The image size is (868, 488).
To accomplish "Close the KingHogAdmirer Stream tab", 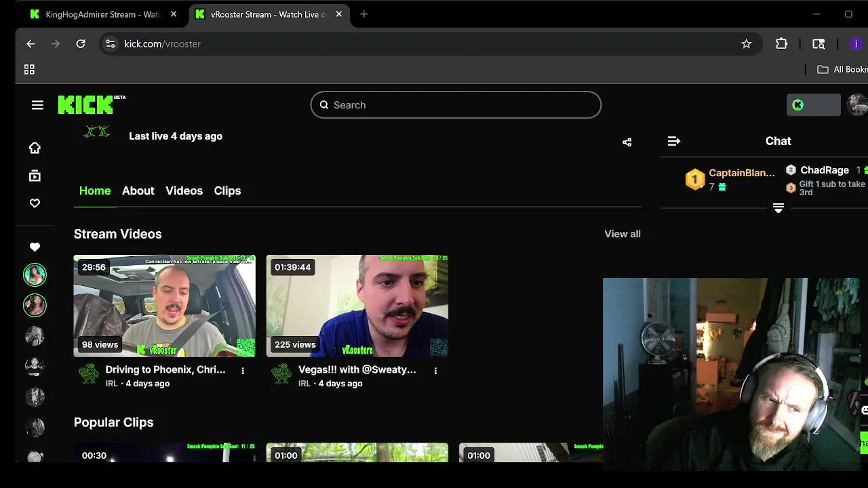I will tap(174, 14).
